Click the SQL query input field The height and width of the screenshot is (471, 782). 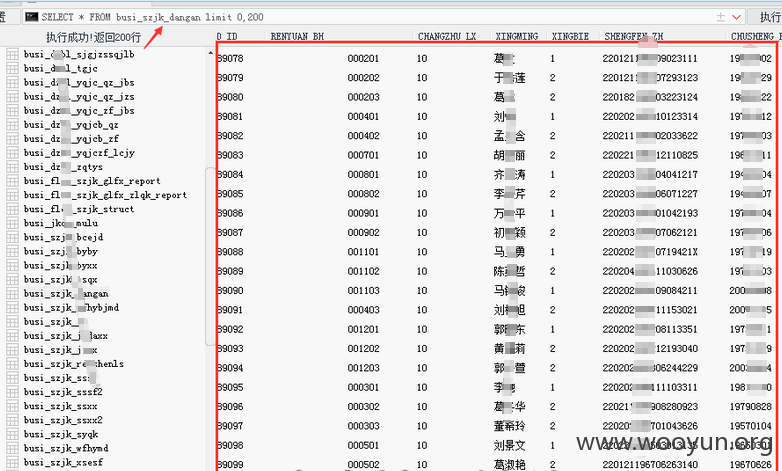[x=384, y=17]
